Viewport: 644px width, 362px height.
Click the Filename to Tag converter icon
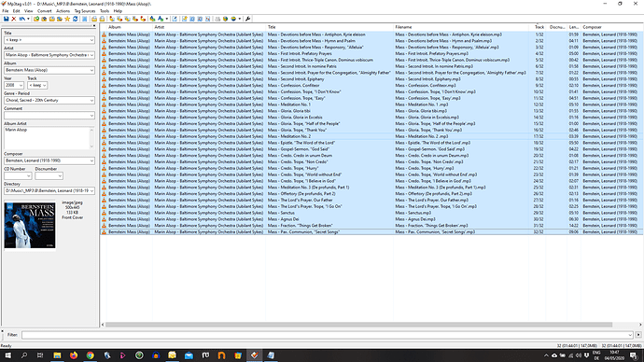[119, 19]
